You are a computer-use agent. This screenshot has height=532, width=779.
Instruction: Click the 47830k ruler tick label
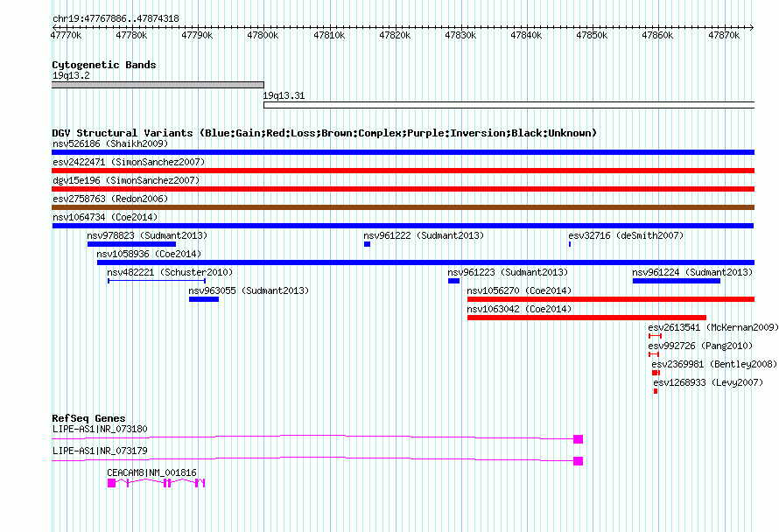[460, 36]
